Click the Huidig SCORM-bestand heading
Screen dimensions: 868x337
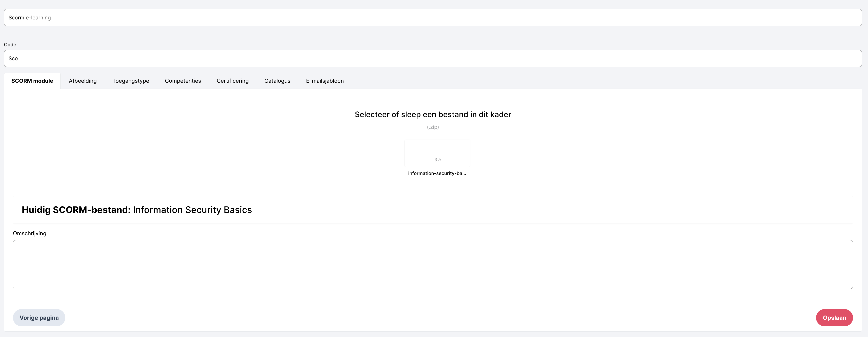point(136,210)
